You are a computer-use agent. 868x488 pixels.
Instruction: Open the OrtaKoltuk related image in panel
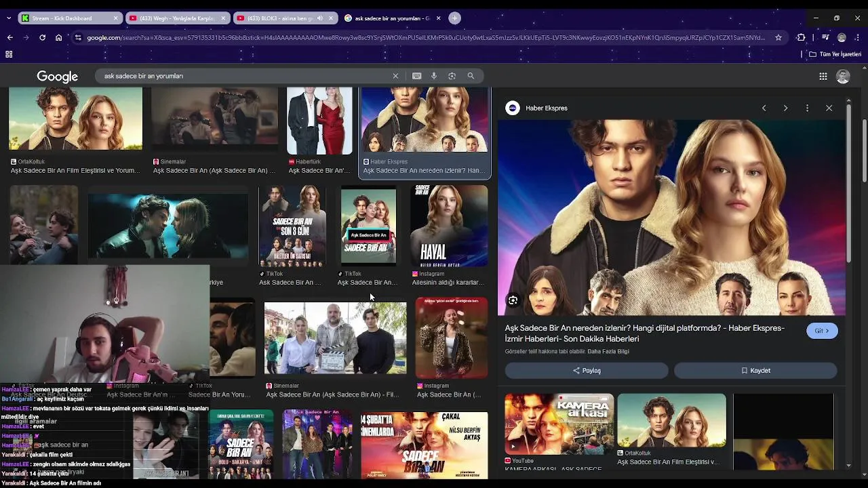point(671,421)
